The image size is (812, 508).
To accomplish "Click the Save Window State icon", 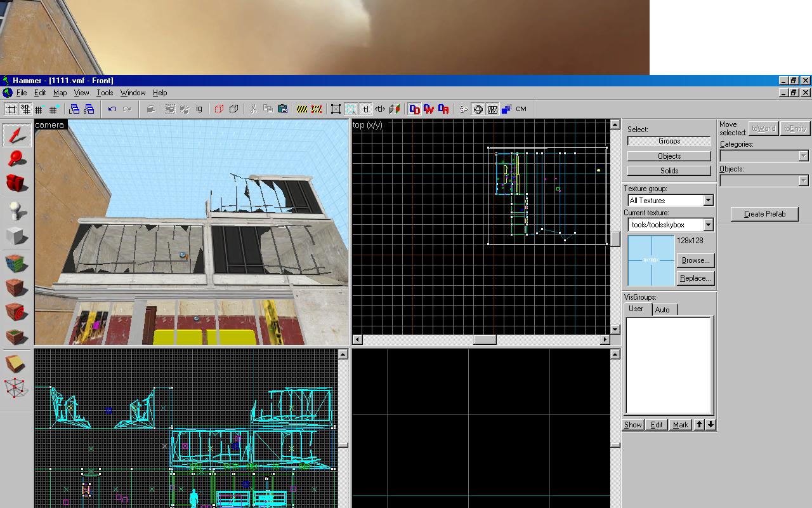I will click(89, 109).
